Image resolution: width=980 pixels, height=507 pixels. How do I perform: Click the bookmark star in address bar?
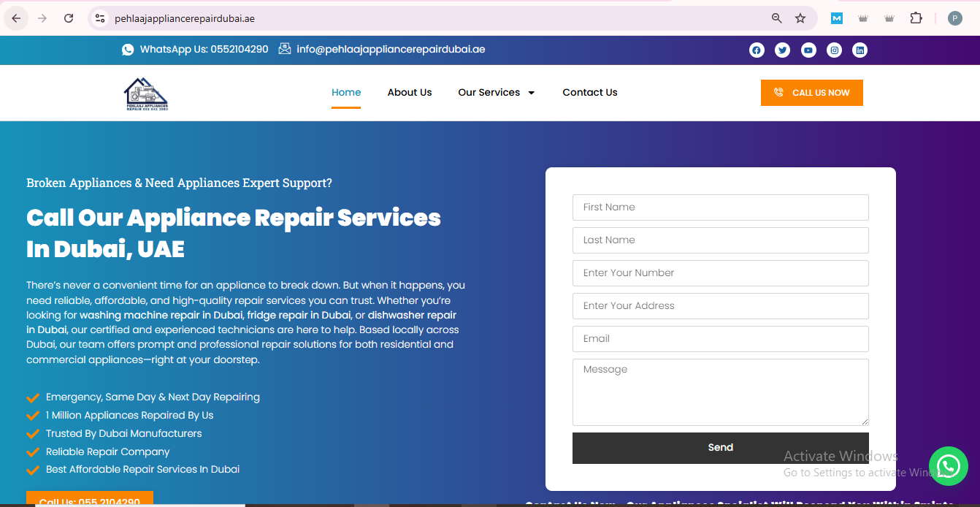tap(800, 18)
